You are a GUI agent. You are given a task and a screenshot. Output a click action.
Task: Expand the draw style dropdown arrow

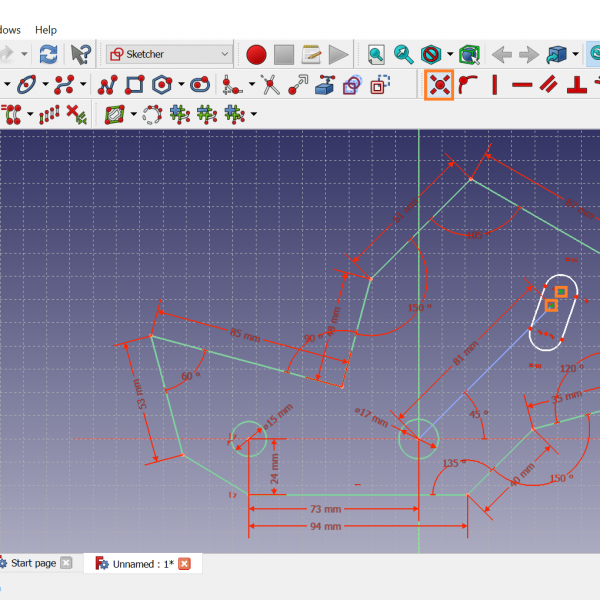pos(450,54)
